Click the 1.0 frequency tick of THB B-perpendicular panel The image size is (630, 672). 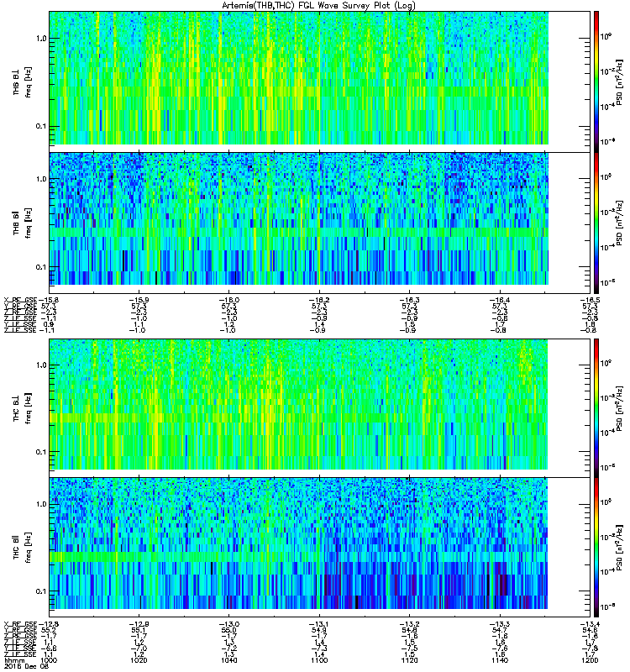pos(41,38)
